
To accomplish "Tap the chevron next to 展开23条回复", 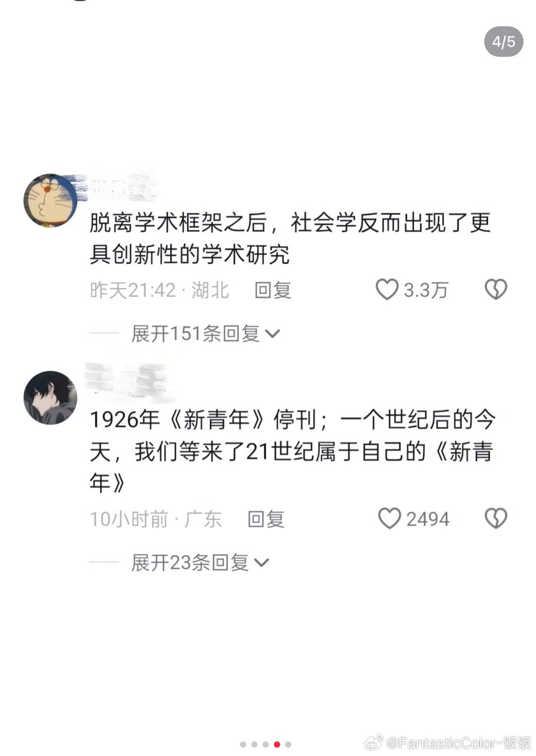I will pos(262,563).
